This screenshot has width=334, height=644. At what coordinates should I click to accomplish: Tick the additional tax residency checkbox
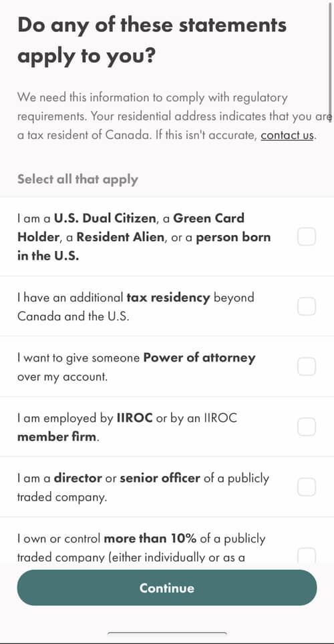pos(307,306)
